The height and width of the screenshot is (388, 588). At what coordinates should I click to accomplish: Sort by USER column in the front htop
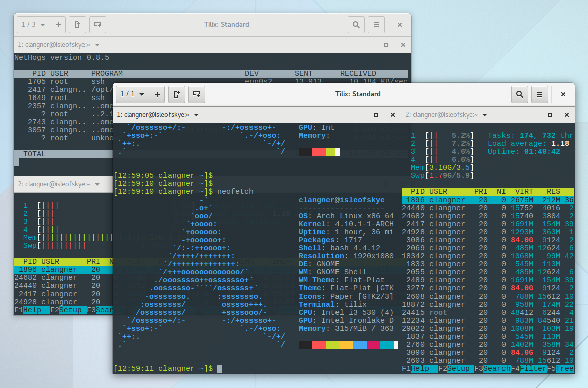(x=438, y=192)
